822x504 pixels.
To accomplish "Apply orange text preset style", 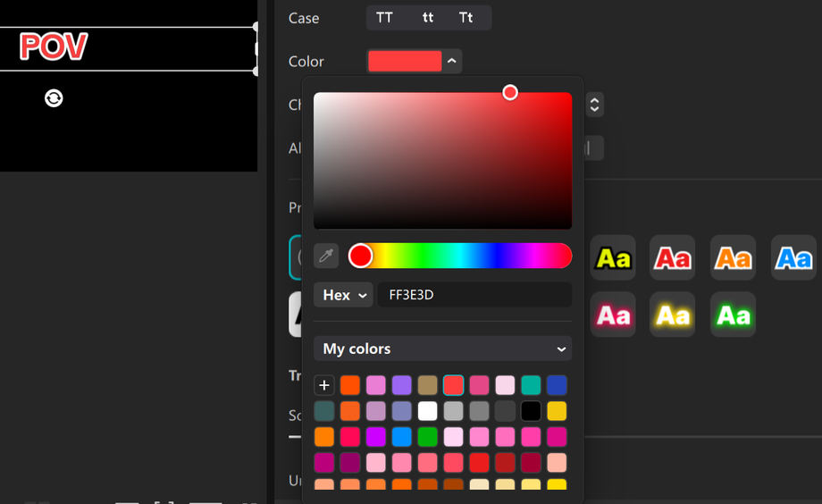I will [734, 258].
